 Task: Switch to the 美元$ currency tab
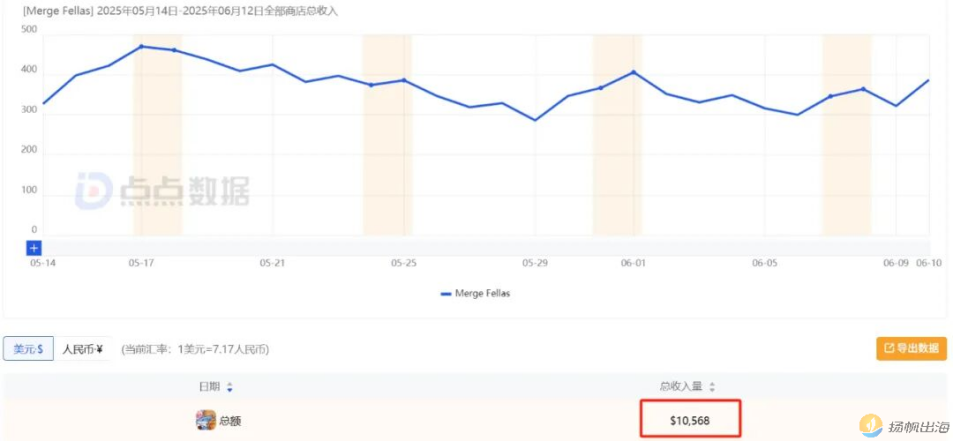[28, 349]
